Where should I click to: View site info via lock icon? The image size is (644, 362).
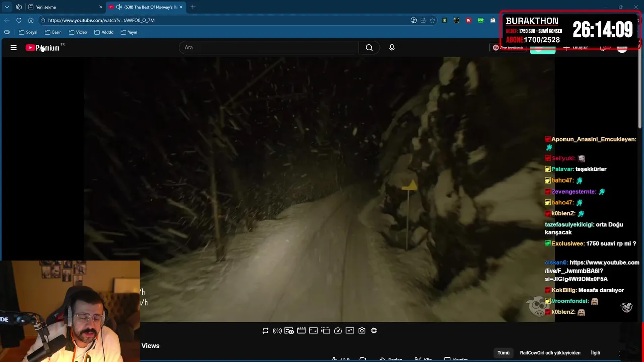[x=43, y=20]
